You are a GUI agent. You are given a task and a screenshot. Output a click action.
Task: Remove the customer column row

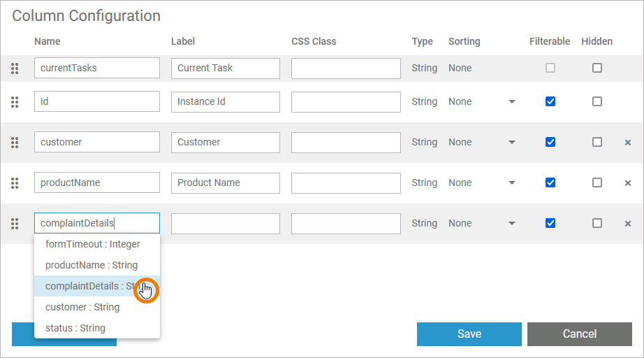(x=627, y=143)
